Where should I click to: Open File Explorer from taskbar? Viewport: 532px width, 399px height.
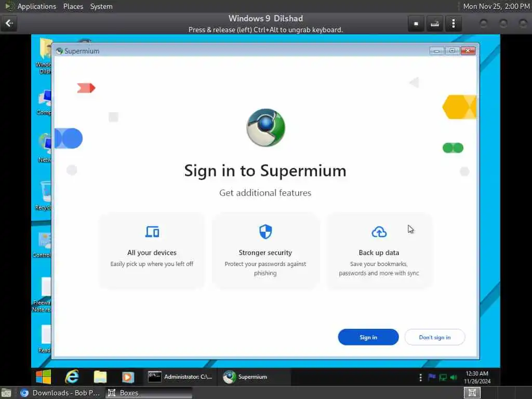point(100,377)
